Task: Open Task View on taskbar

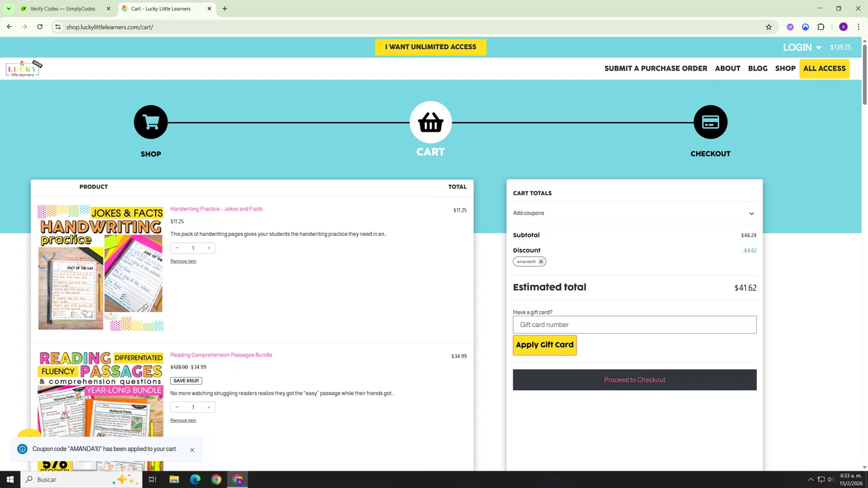Action: click(x=153, y=479)
